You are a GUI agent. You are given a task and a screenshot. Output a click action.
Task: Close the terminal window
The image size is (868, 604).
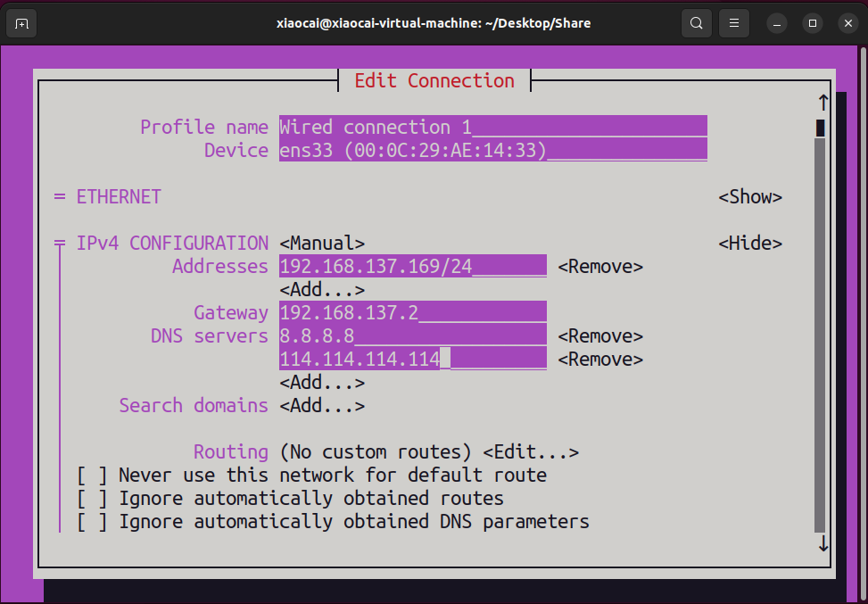[847, 23]
